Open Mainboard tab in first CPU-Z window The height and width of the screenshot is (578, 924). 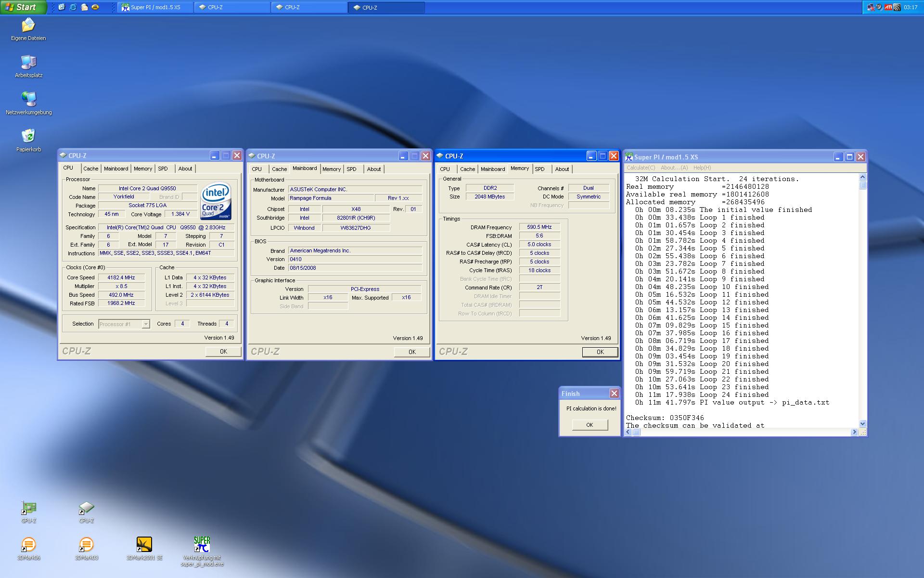coord(116,169)
